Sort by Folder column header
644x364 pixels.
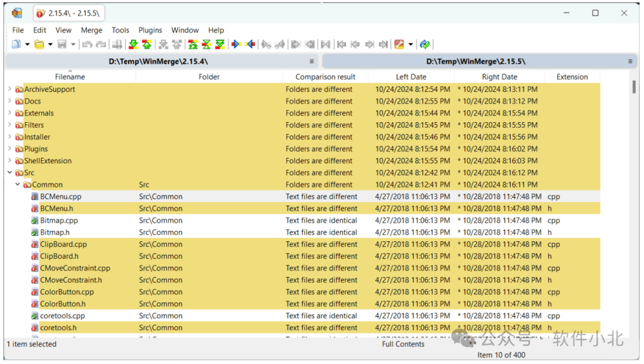[209, 77]
